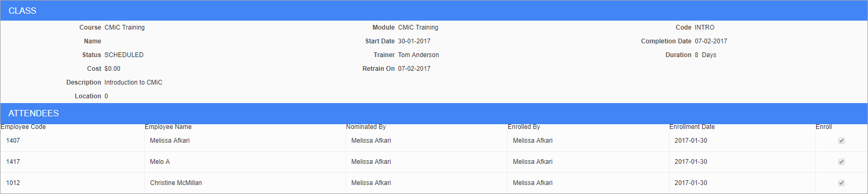Toggle Enroll checkbox for Melo A
This screenshot has width=868, height=194.
click(x=841, y=162)
